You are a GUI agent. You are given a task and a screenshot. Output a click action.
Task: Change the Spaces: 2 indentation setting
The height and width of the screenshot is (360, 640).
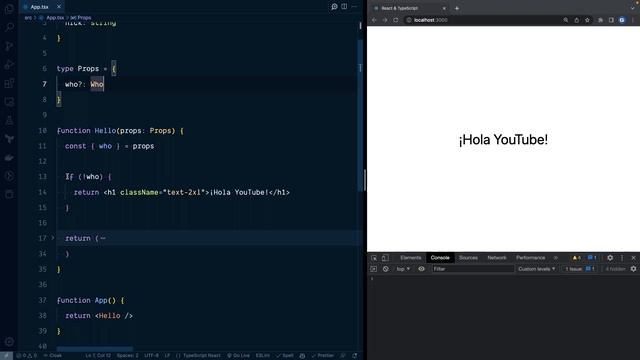pyautogui.click(x=127, y=356)
